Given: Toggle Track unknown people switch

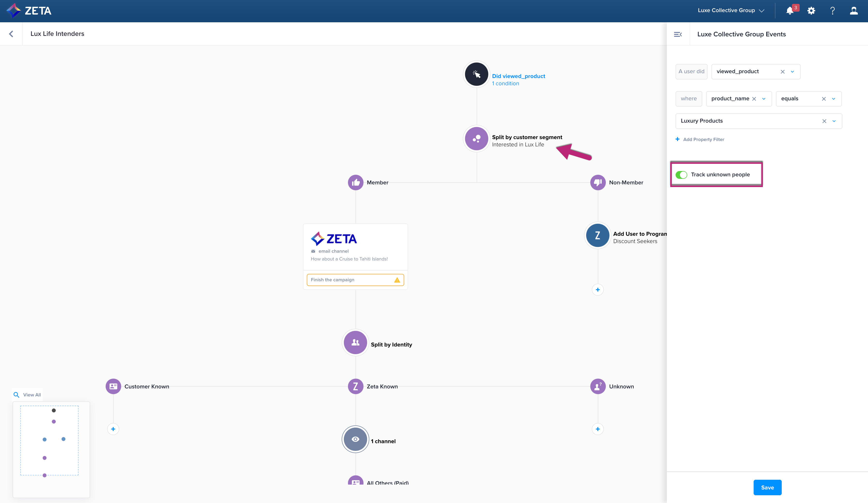Looking at the screenshot, I should tap(681, 175).
